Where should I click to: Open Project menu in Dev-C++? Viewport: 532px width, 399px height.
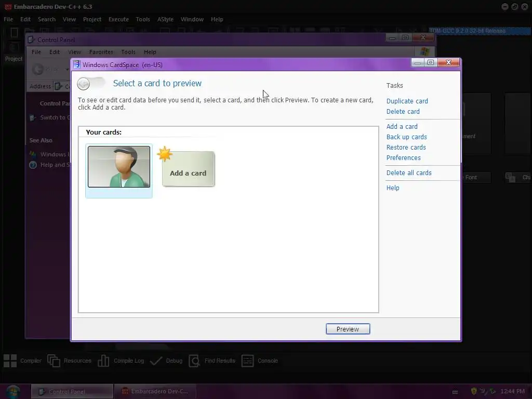(92, 19)
